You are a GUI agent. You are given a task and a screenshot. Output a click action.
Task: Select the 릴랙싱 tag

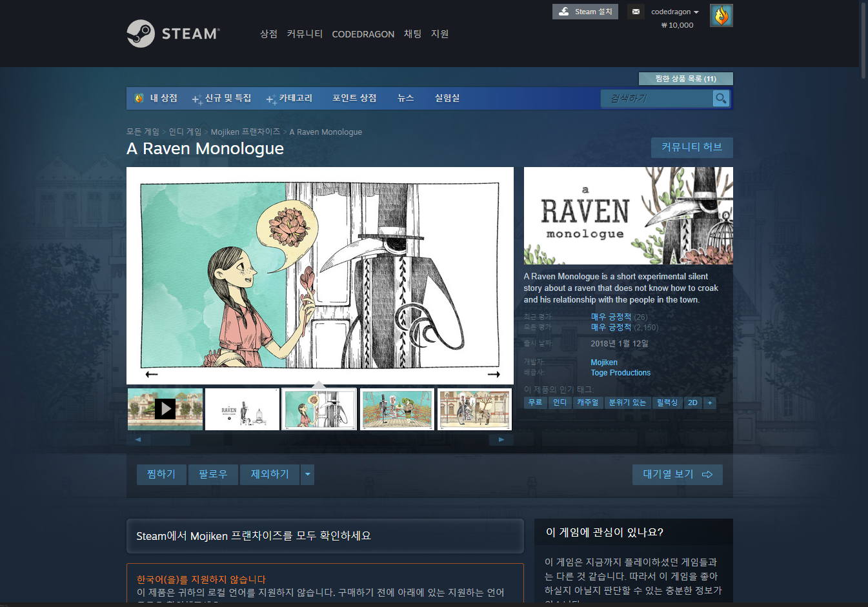pos(667,403)
